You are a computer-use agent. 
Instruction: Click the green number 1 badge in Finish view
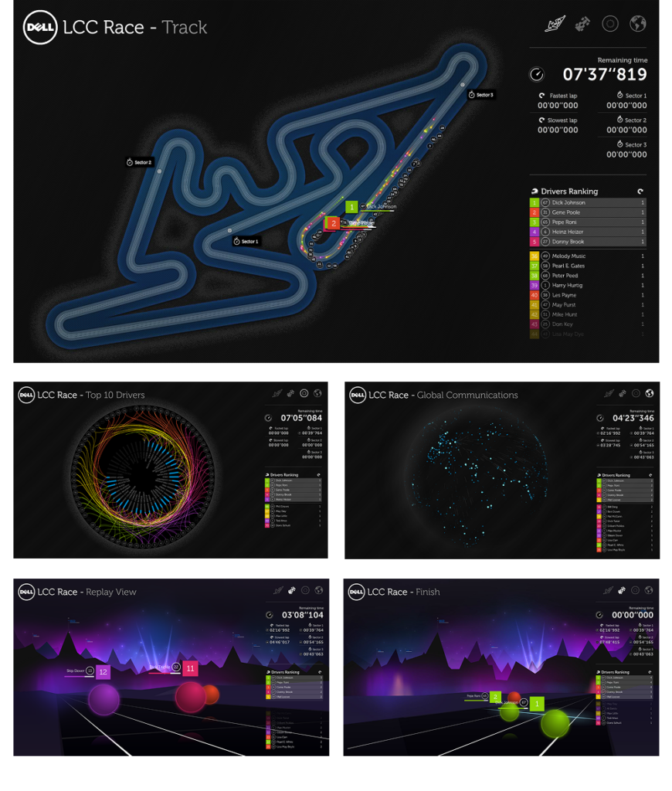tap(536, 704)
